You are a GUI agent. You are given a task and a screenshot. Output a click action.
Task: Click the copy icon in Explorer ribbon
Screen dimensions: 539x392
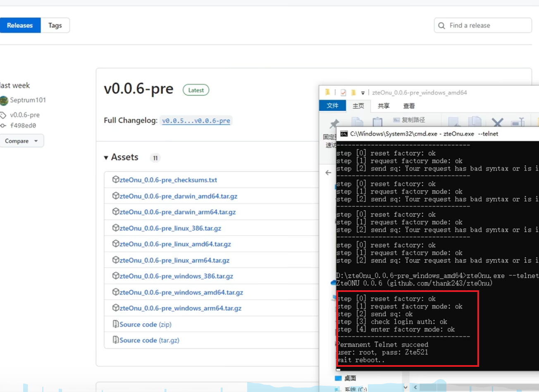pos(358,122)
